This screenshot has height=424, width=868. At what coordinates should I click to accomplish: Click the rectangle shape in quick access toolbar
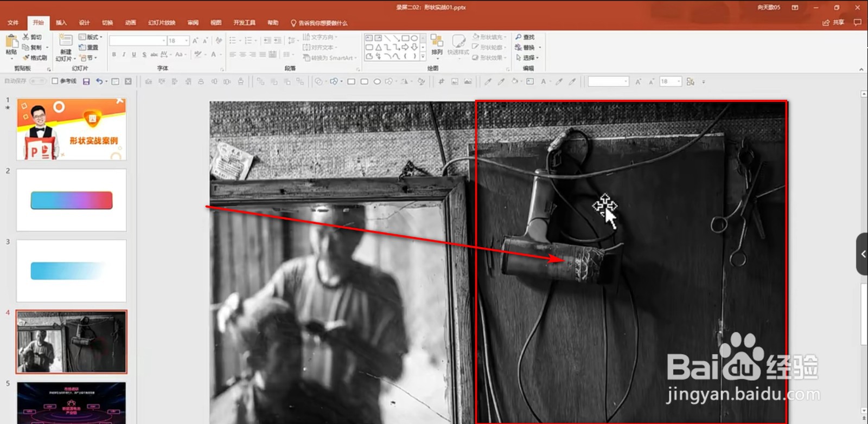[x=351, y=81]
